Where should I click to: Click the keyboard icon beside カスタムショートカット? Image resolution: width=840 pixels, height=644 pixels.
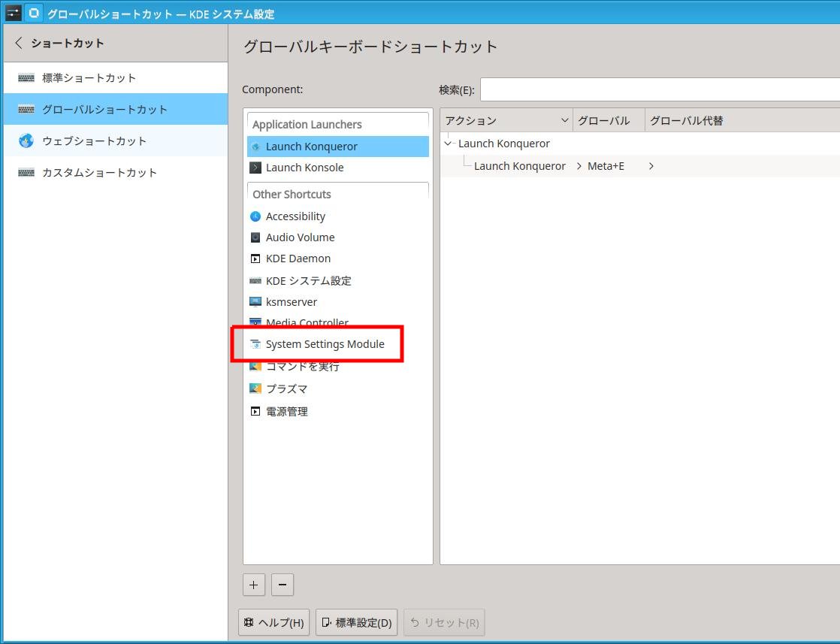[26, 173]
